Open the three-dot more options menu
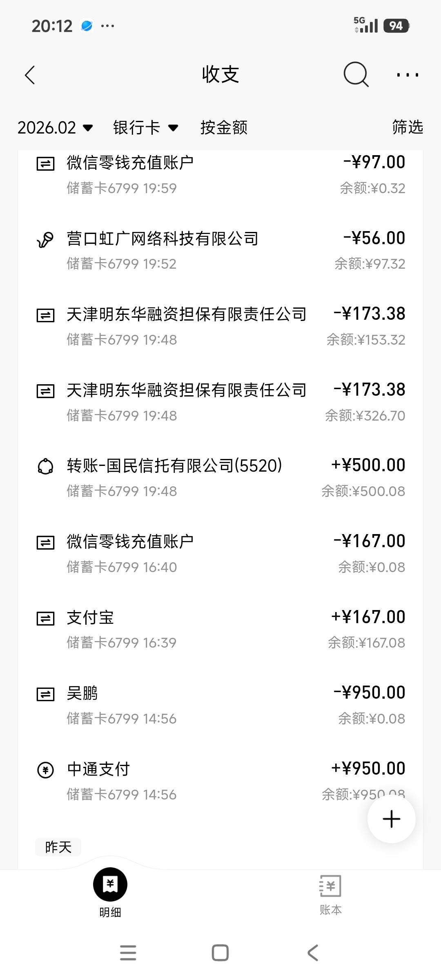The height and width of the screenshot is (980, 441). coord(407,75)
